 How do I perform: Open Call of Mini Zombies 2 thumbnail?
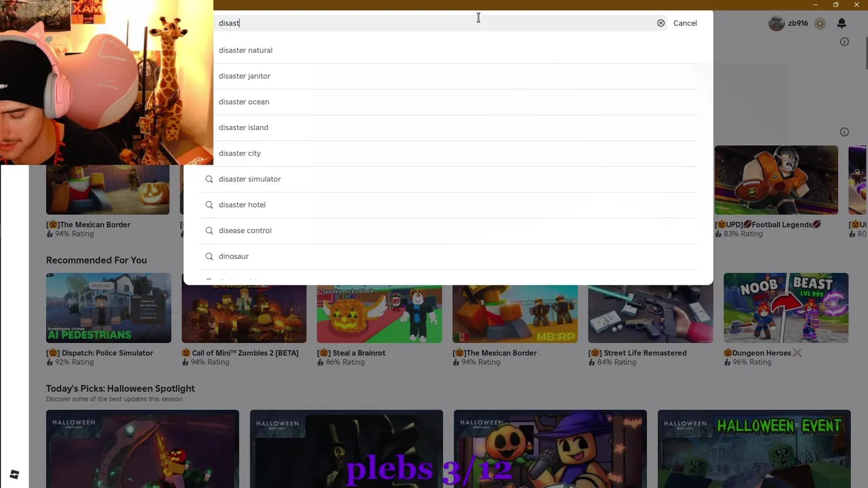pos(244,313)
